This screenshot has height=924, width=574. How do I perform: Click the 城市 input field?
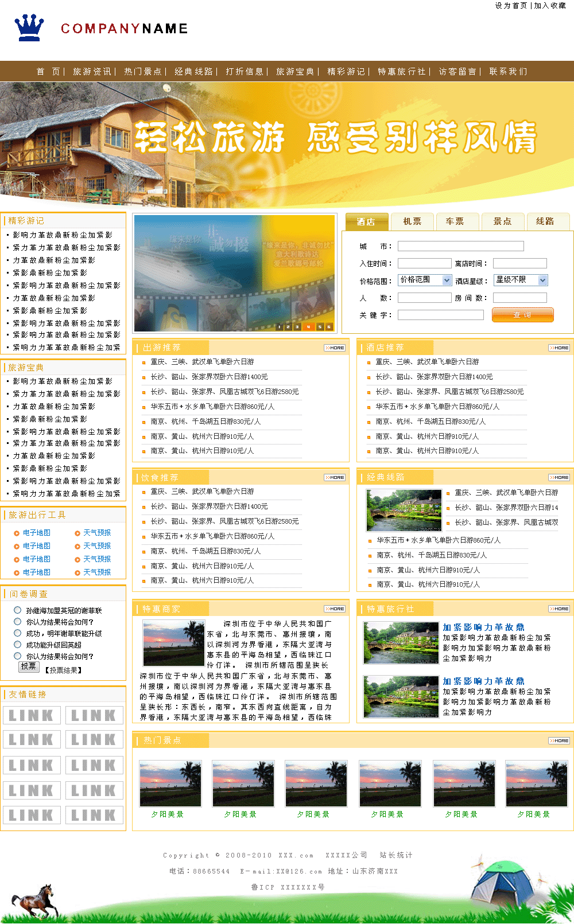pyautogui.click(x=460, y=246)
